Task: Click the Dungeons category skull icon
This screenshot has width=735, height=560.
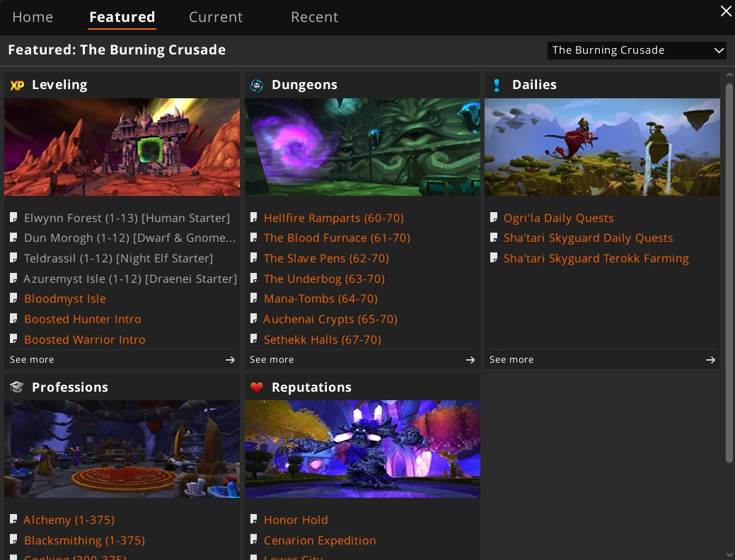Action: pos(257,85)
